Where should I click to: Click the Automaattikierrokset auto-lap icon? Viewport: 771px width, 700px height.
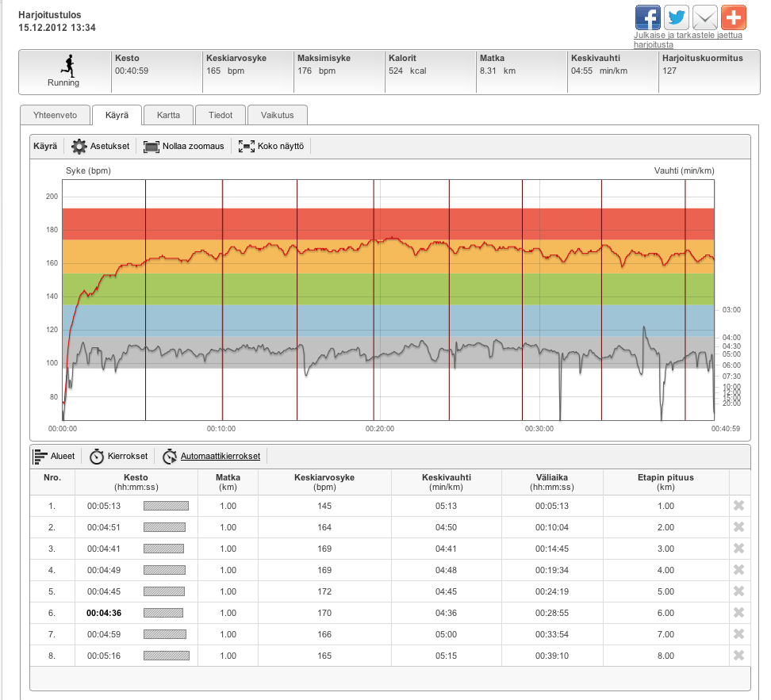coord(170,456)
